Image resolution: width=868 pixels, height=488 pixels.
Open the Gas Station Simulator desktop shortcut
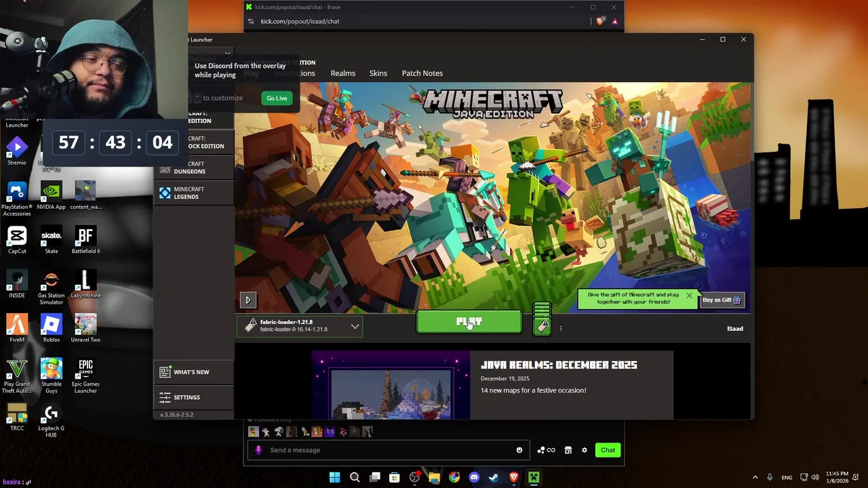(52, 287)
